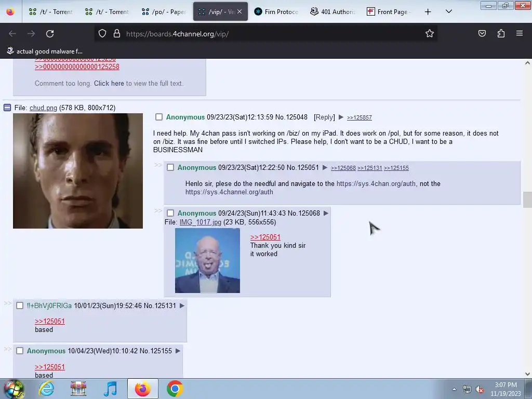The width and height of the screenshot is (532, 399).
Task: Reload the current page
Action: tap(50, 34)
